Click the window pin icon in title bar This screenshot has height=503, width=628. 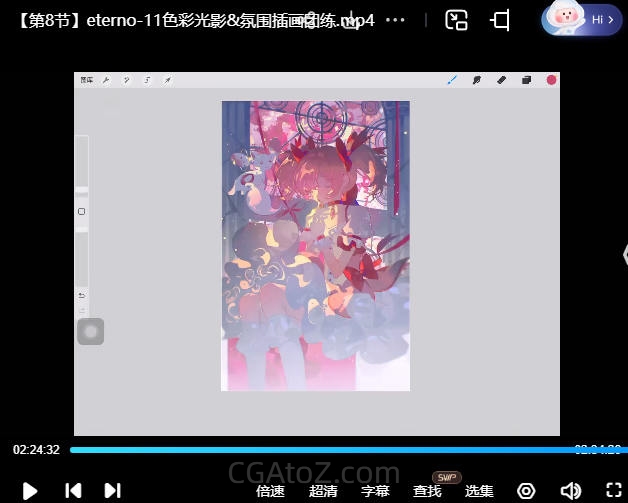500,20
